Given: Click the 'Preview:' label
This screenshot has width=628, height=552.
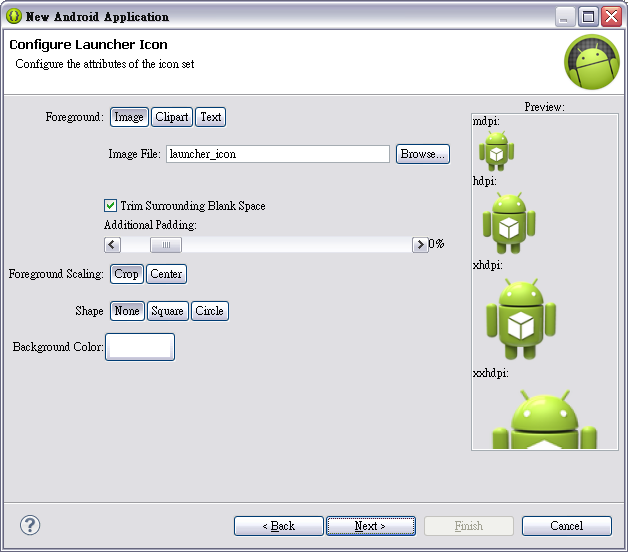Looking at the screenshot, I should point(545,107).
